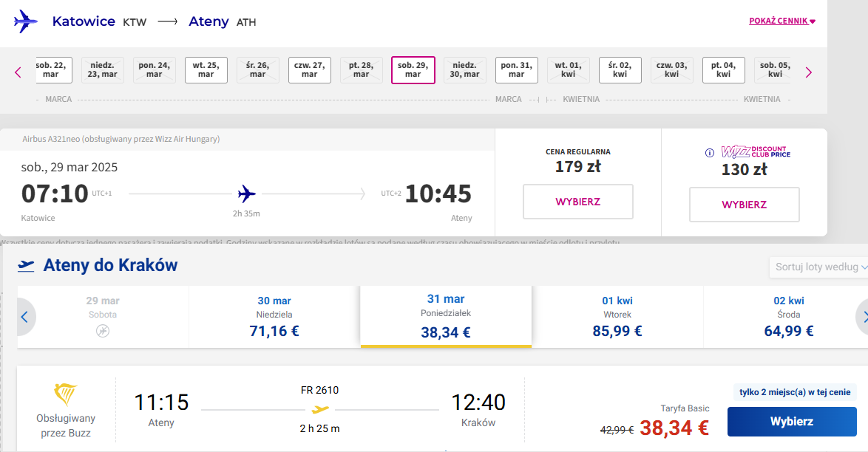Go to previous Ryanair dates with left chevron

click(24, 317)
